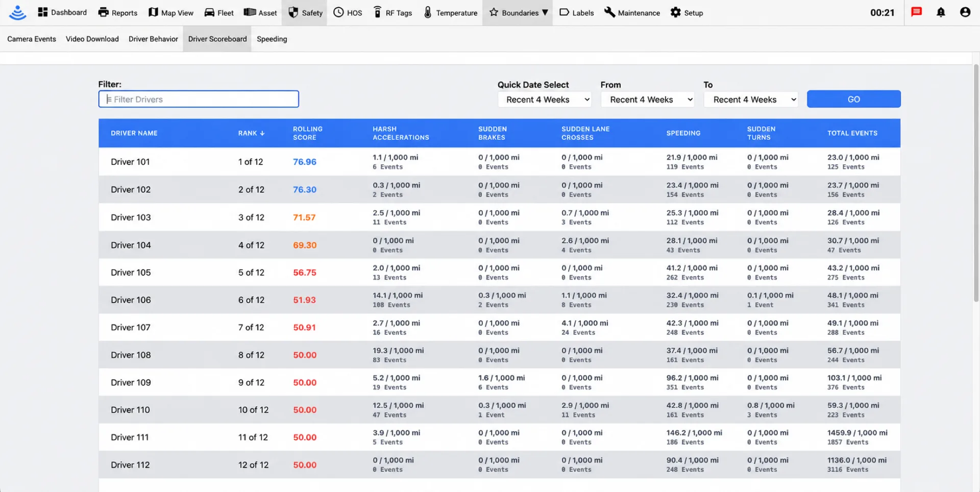The image size is (980, 492).
Task: Toggle Rank column sort arrow
Action: (262, 133)
